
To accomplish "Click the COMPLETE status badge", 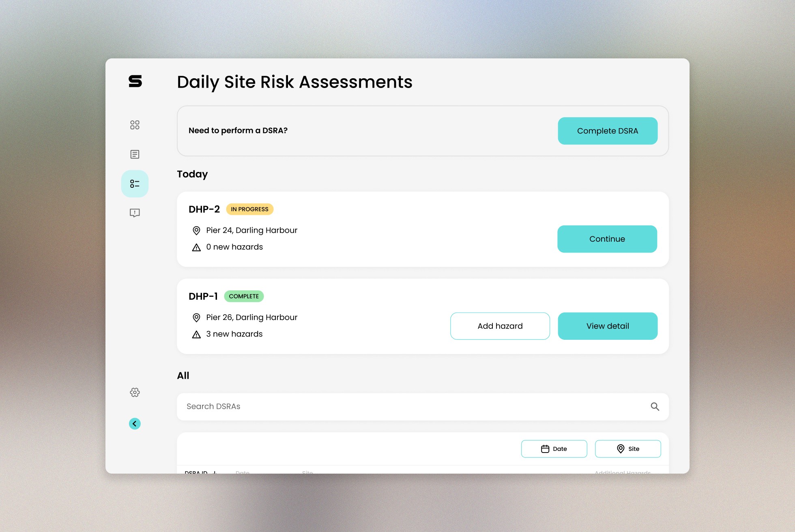I will coord(243,296).
